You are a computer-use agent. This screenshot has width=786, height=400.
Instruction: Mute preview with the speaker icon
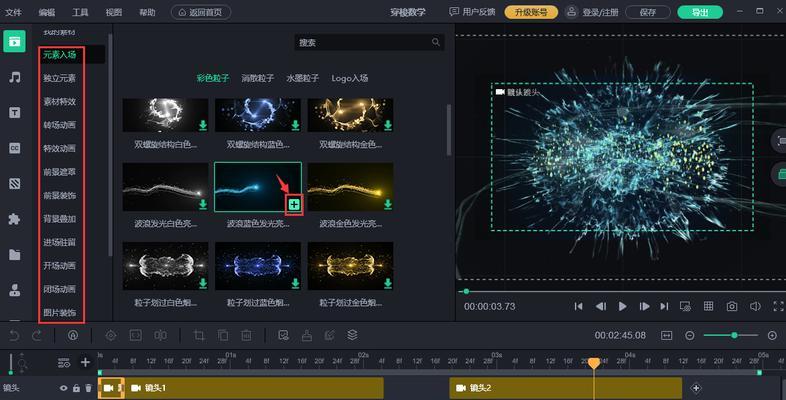coord(755,306)
